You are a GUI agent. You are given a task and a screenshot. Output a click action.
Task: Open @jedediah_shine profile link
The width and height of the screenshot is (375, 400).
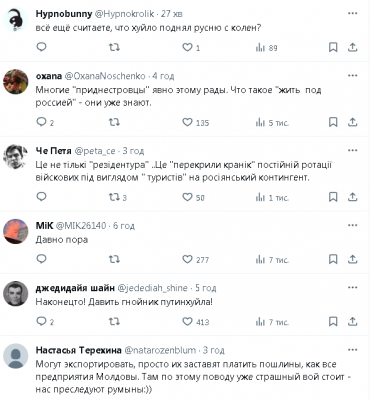pyautogui.click(x=153, y=288)
